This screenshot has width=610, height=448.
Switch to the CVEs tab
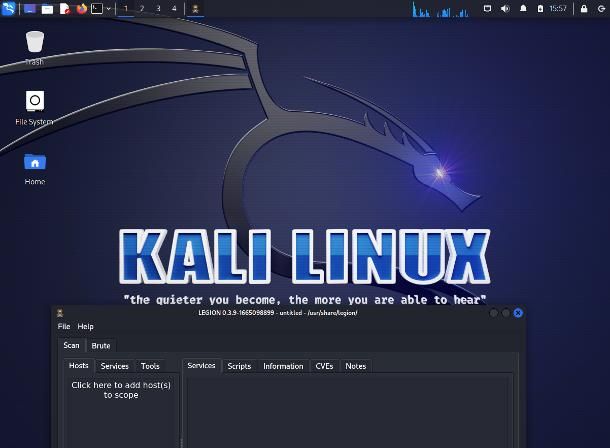click(x=324, y=366)
